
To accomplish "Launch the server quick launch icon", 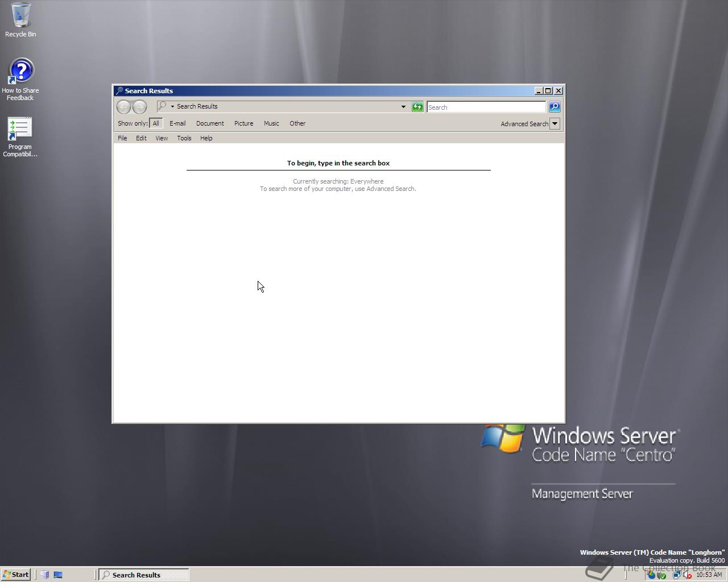I will [x=45, y=575].
